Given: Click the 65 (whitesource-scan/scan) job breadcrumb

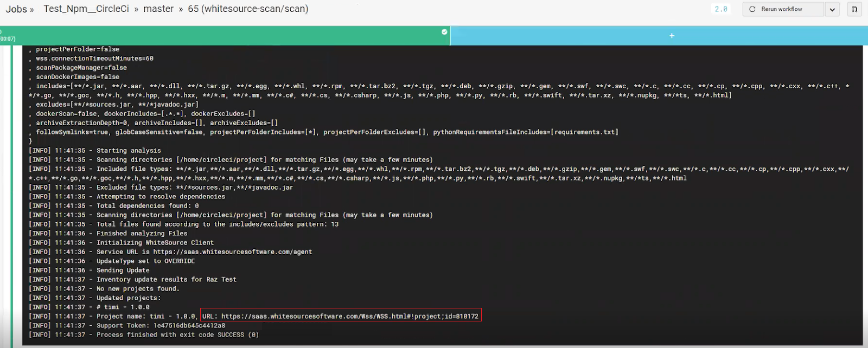Looking at the screenshot, I should (248, 9).
